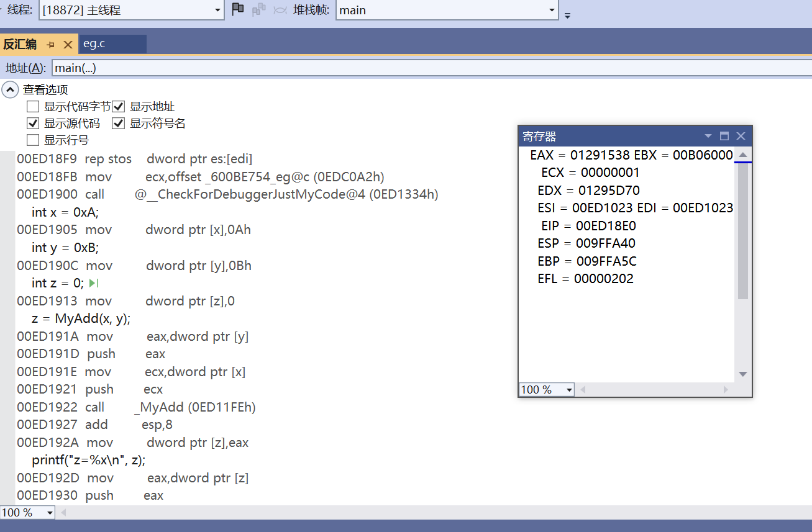Click the EIP = 00ED18E0 register line
The width and height of the screenshot is (812, 532).
click(589, 225)
